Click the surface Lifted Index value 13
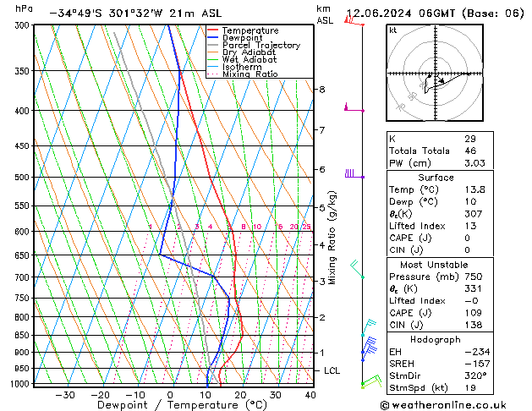This screenshot has width=532, height=411. 470,226
